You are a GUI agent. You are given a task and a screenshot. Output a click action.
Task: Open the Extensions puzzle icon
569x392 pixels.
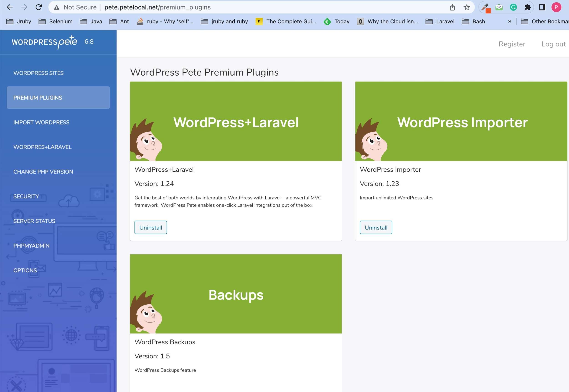click(528, 7)
